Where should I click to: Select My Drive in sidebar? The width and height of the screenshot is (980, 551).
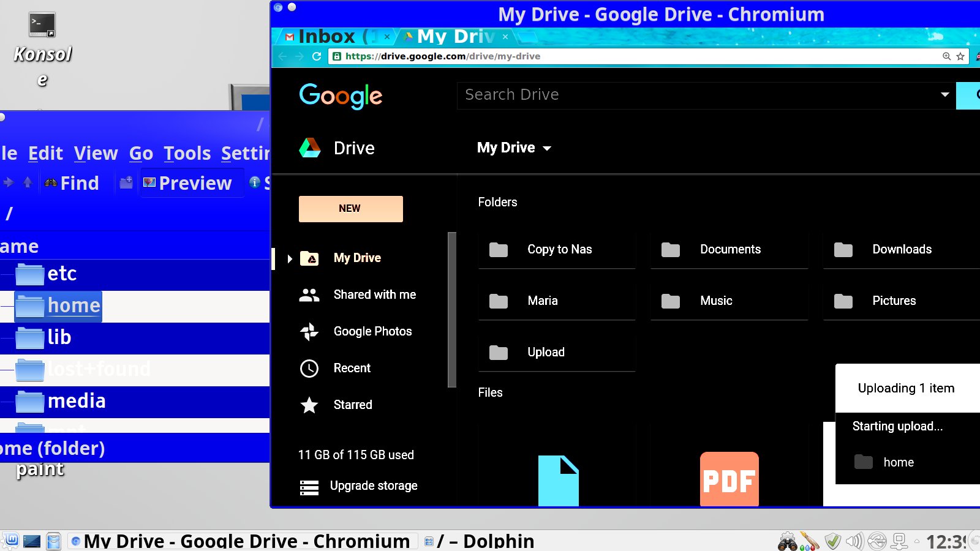(357, 258)
